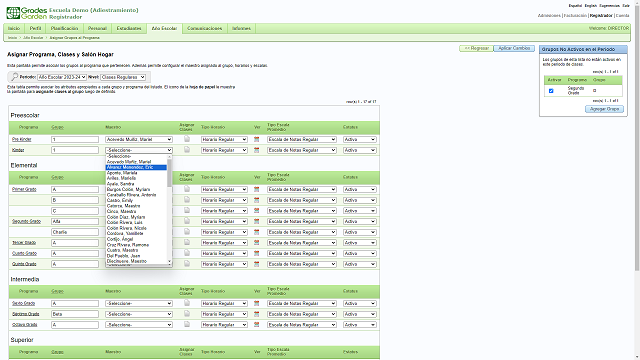Open the Segundo Grado program link

26,221
